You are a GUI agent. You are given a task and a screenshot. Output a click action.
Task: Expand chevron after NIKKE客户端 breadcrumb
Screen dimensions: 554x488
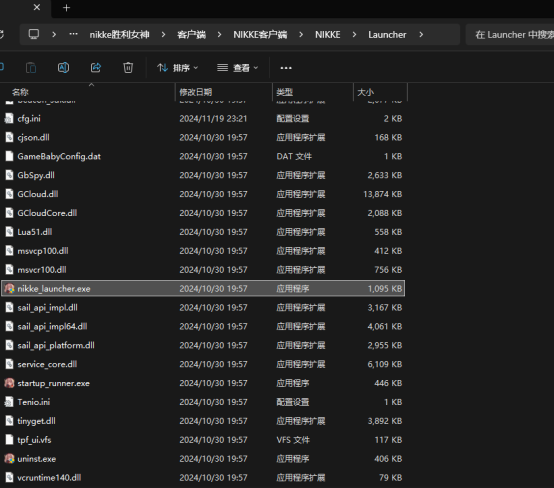pyautogui.click(x=301, y=35)
